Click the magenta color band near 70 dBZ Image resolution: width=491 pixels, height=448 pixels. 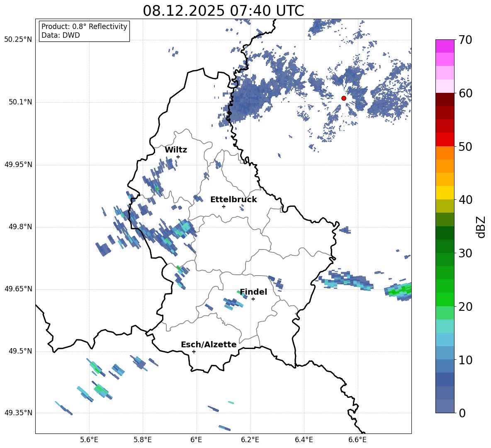[x=445, y=46]
